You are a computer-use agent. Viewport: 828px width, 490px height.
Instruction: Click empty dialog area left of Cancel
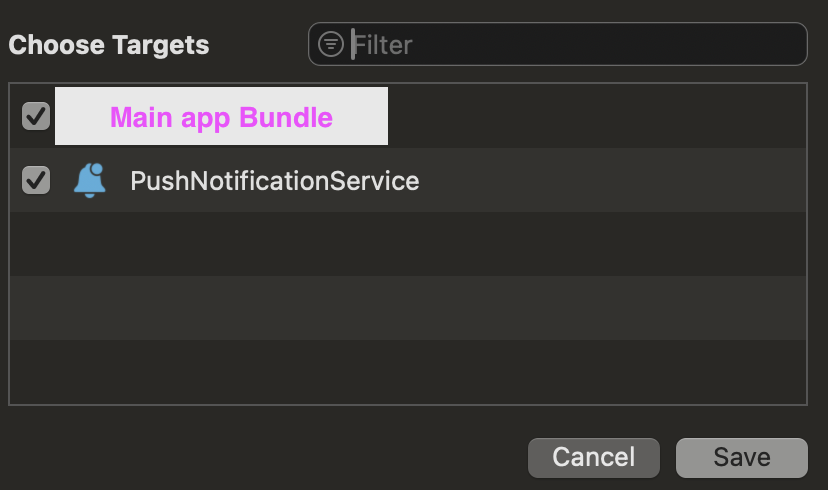270,457
